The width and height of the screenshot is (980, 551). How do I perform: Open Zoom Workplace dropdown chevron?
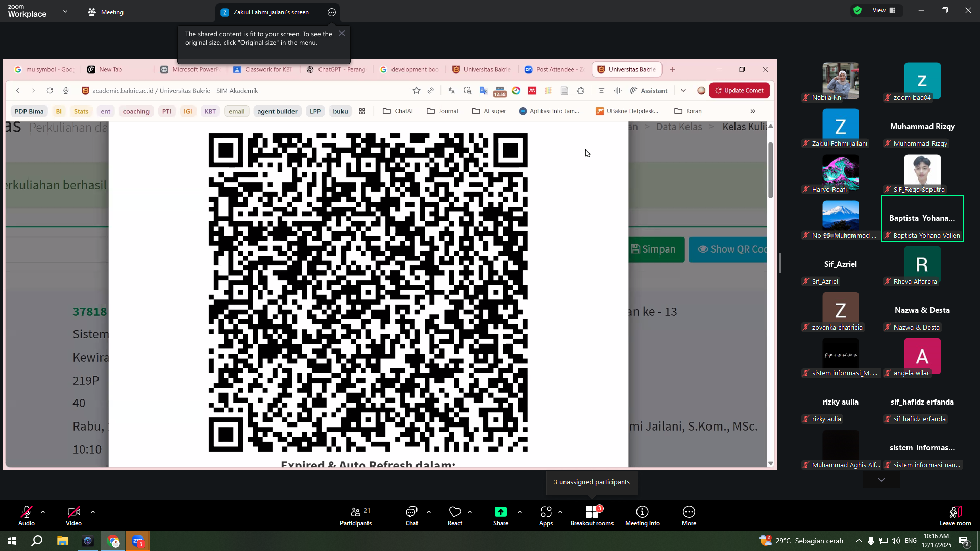point(65,11)
